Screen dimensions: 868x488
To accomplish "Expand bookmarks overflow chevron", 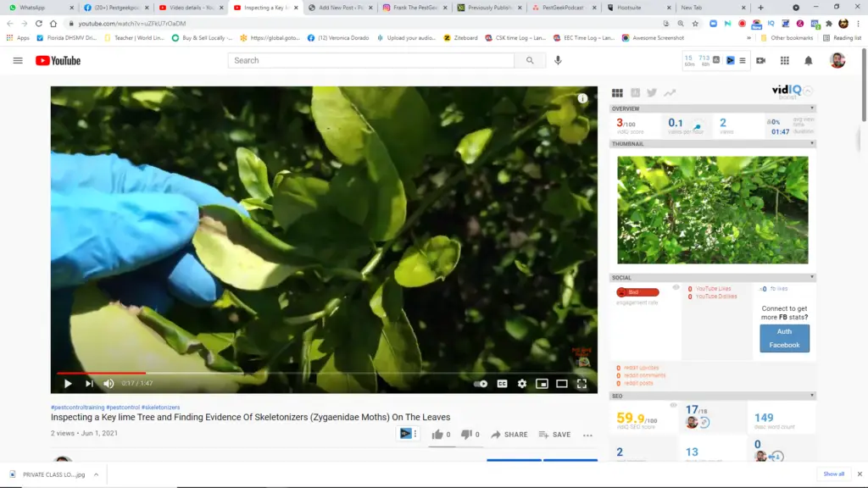I will (x=748, y=37).
